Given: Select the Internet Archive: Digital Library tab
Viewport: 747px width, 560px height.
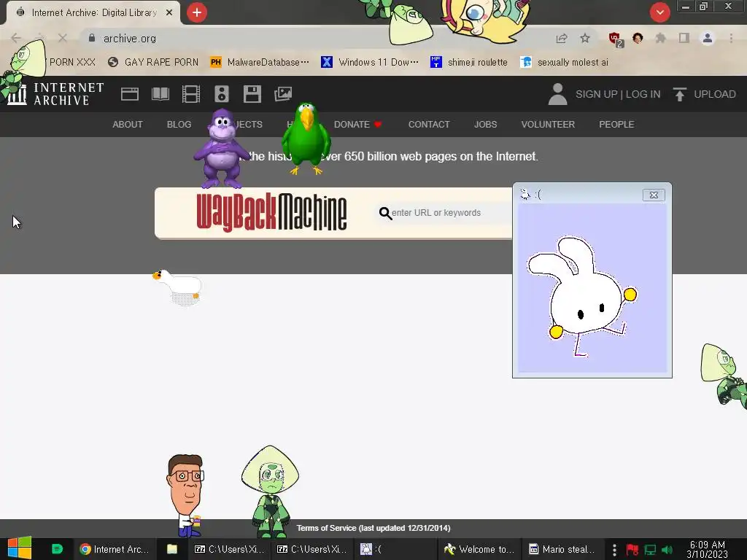Looking at the screenshot, I should [93, 12].
